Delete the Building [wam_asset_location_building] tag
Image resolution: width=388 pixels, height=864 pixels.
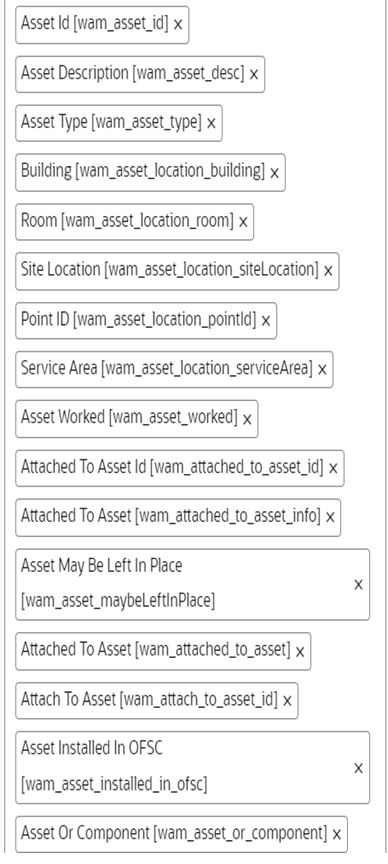(x=274, y=173)
